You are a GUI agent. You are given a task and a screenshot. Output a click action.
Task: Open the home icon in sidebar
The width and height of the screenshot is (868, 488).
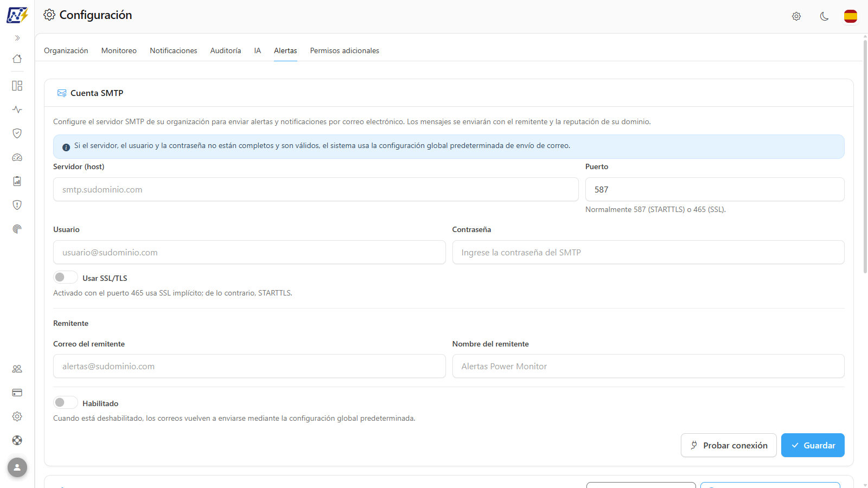point(17,59)
